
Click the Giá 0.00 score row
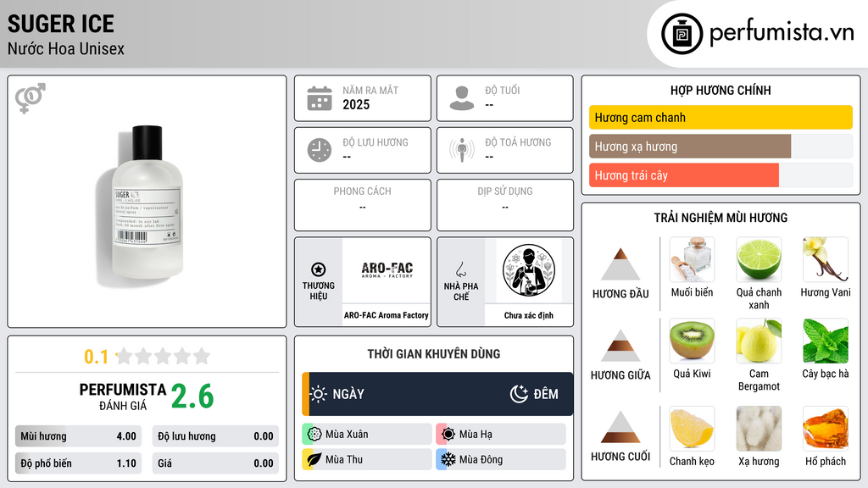coord(215,463)
